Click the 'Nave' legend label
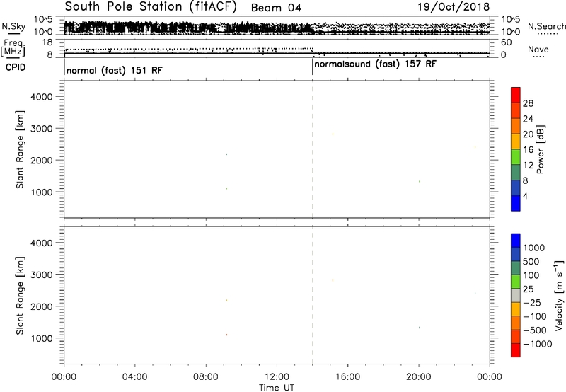The width and height of the screenshot is (566, 392). pyautogui.click(x=538, y=49)
